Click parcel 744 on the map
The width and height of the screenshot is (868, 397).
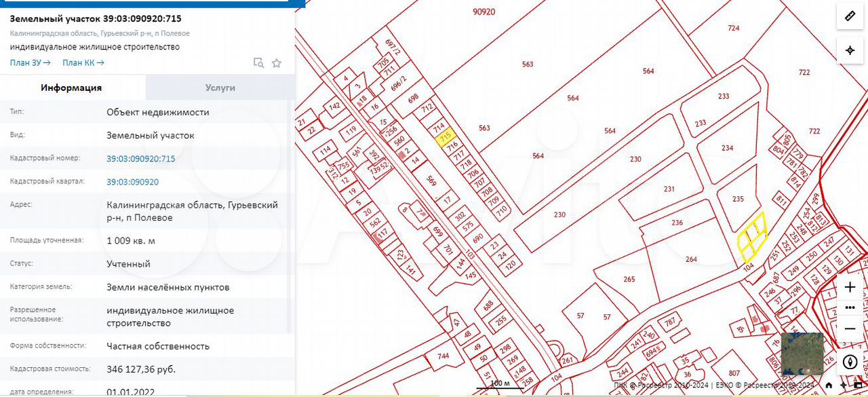coord(443,356)
